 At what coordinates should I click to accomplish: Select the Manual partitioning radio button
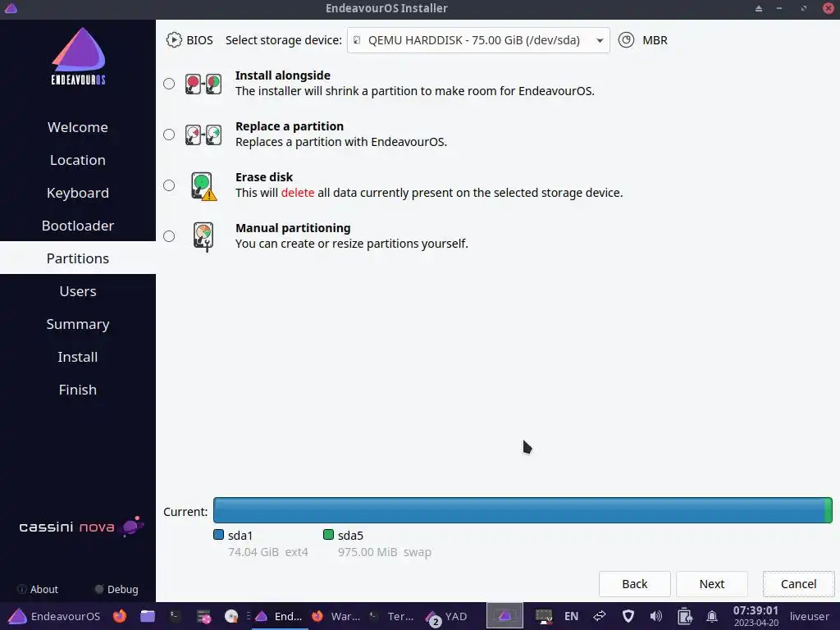[169, 236]
